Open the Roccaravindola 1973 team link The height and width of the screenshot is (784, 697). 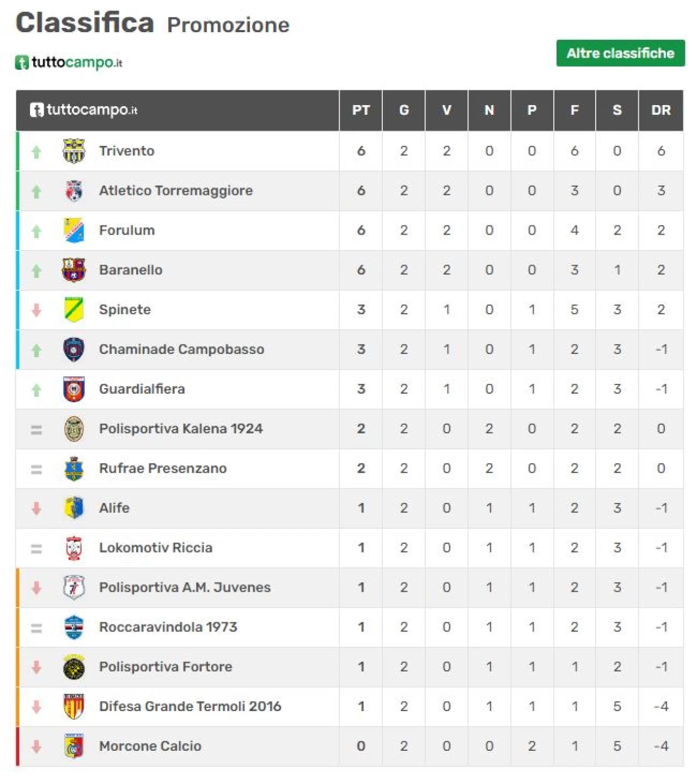pyautogui.click(x=168, y=627)
